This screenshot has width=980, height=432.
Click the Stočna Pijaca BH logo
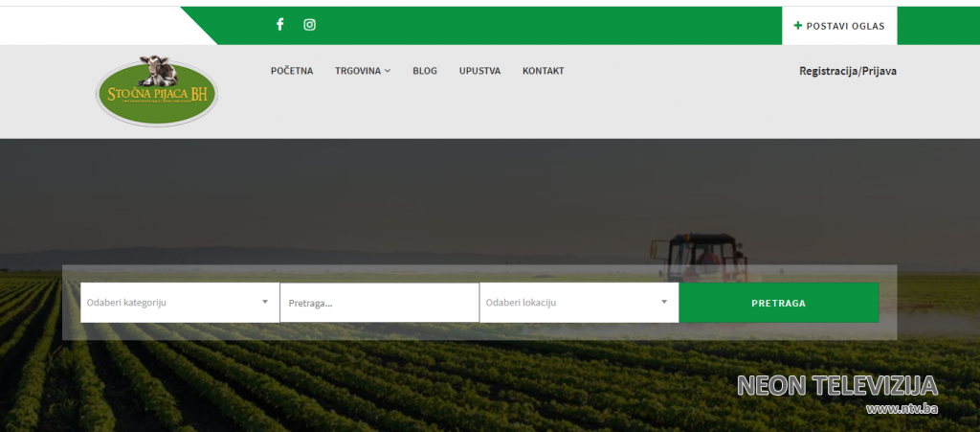[157, 92]
